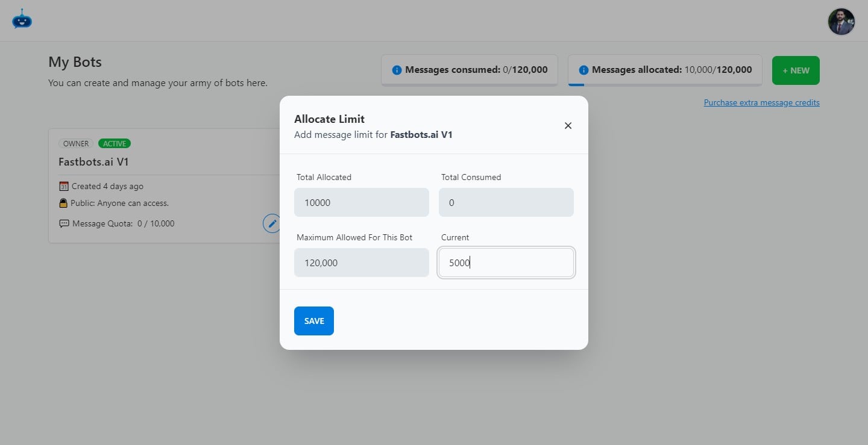The width and height of the screenshot is (868, 445).
Task: Close the Allocate Limit dialog
Action: click(568, 126)
